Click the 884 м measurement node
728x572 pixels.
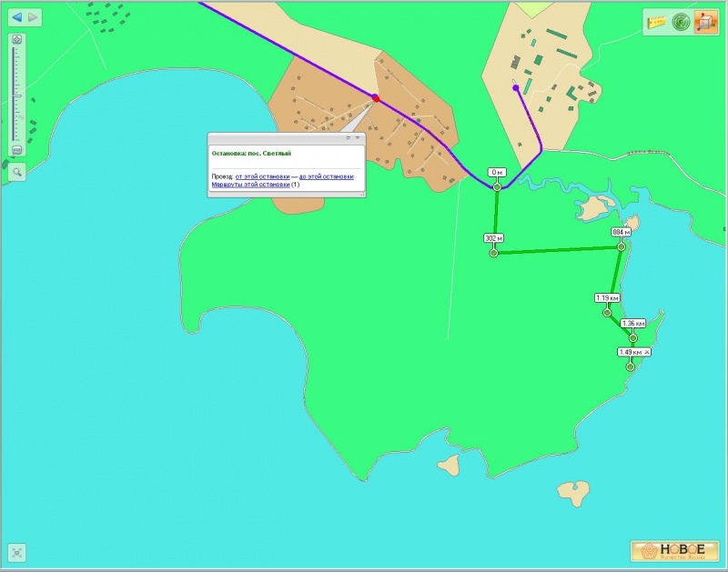pos(622,246)
